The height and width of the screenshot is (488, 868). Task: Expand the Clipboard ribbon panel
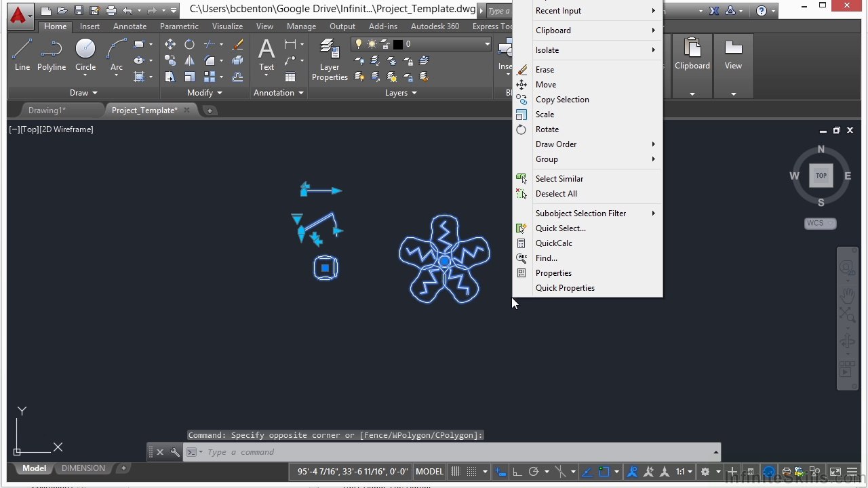point(692,94)
